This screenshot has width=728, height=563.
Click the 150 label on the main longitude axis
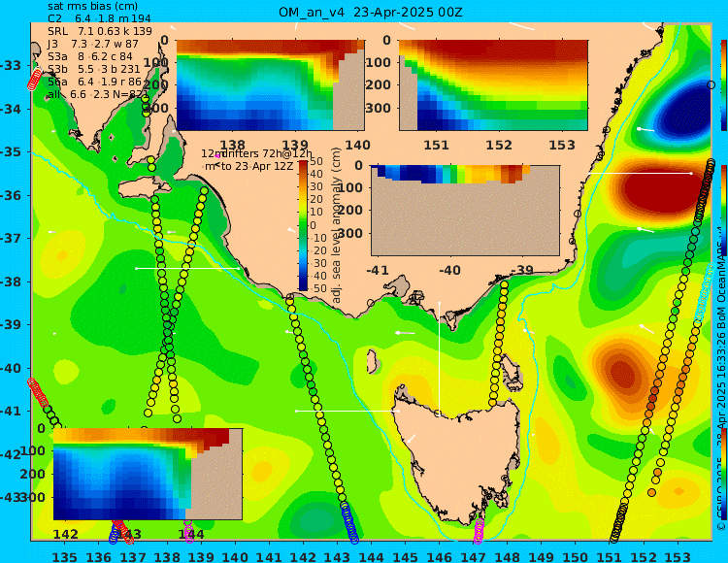click(x=576, y=556)
